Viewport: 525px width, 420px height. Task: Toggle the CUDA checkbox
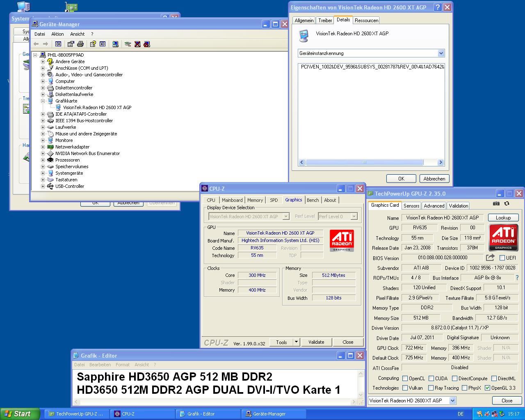click(431, 379)
